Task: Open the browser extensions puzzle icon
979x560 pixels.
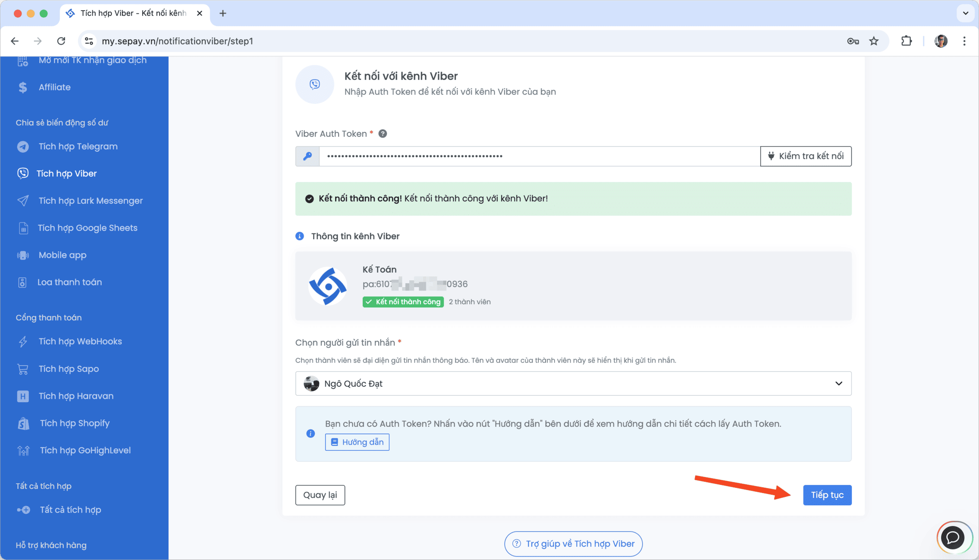Action: pyautogui.click(x=907, y=41)
